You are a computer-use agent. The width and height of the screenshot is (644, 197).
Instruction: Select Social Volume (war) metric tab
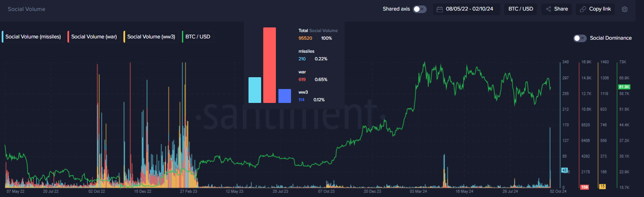click(94, 37)
